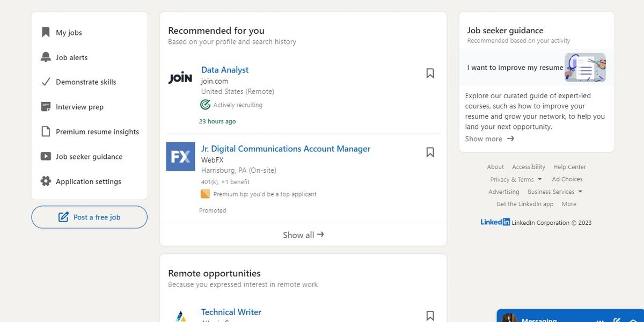Click Post a free job button
Viewport: 644px width, 322px height.
[x=89, y=217]
